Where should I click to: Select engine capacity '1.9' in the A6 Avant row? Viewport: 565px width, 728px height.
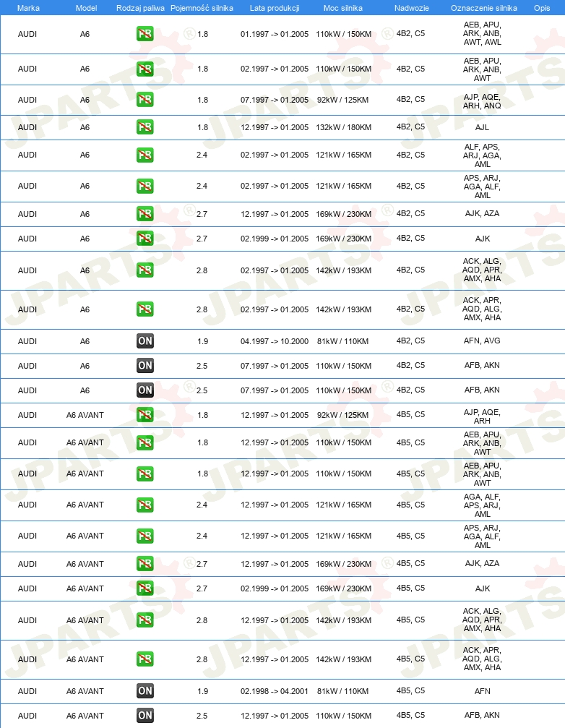tap(203, 691)
